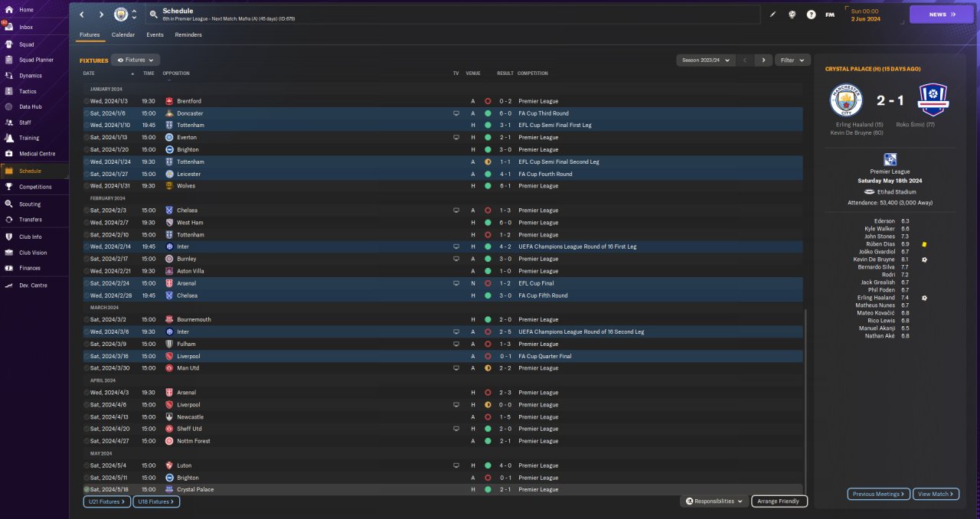Toggle reminder circle for Leicester fixture
Image resolution: width=980 pixels, height=519 pixels.
(x=87, y=174)
